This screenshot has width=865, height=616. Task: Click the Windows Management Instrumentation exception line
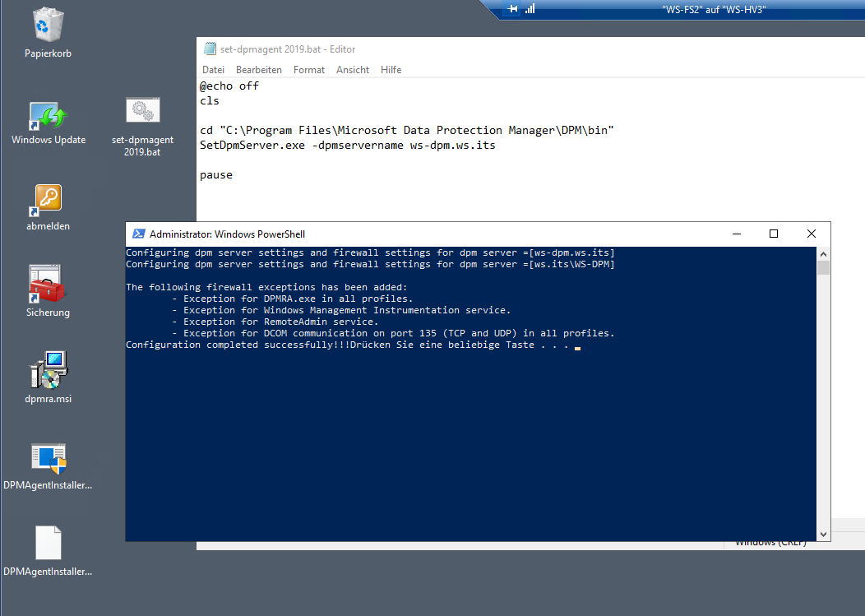pos(341,310)
